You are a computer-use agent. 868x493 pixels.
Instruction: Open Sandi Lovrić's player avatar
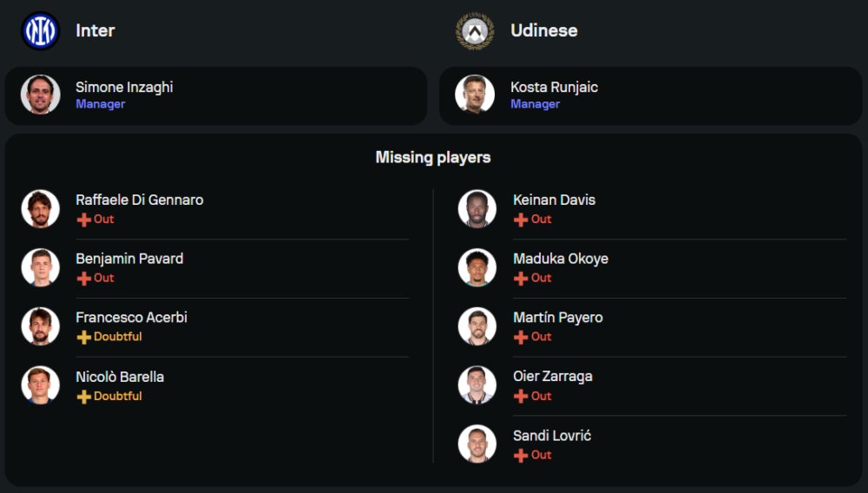pos(477,444)
